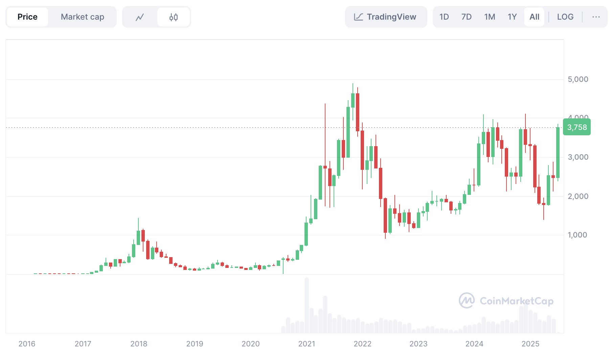Open the TradingView chart
The width and height of the screenshot is (611, 364).
coord(386,17)
